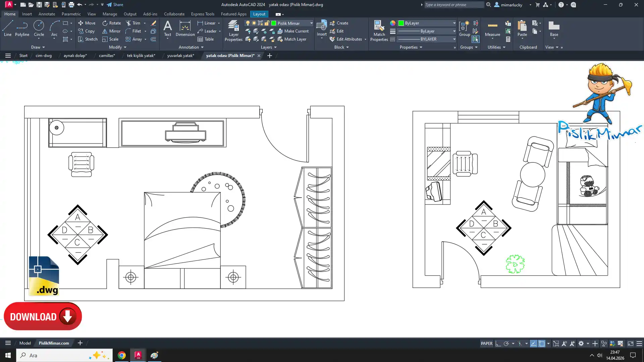The width and height of the screenshot is (644, 362).
Task: Select the Measure utility tool
Action: pos(492,29)
